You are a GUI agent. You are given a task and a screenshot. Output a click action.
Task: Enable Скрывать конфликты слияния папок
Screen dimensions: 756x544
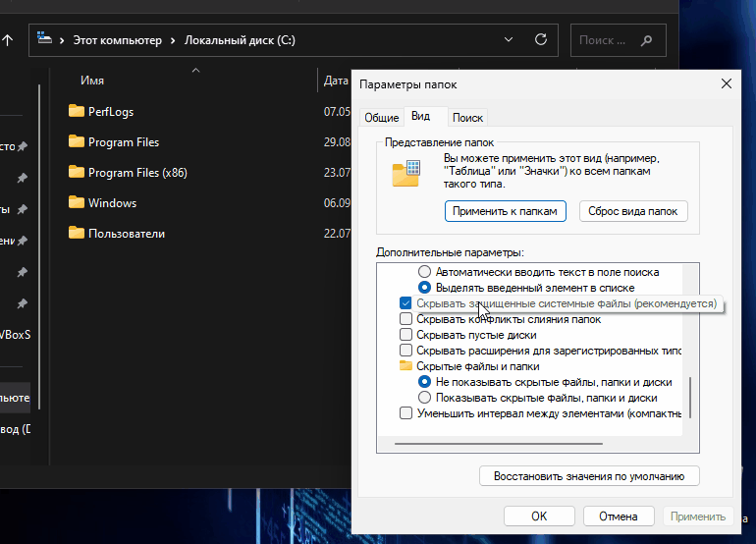coord(405,319)
